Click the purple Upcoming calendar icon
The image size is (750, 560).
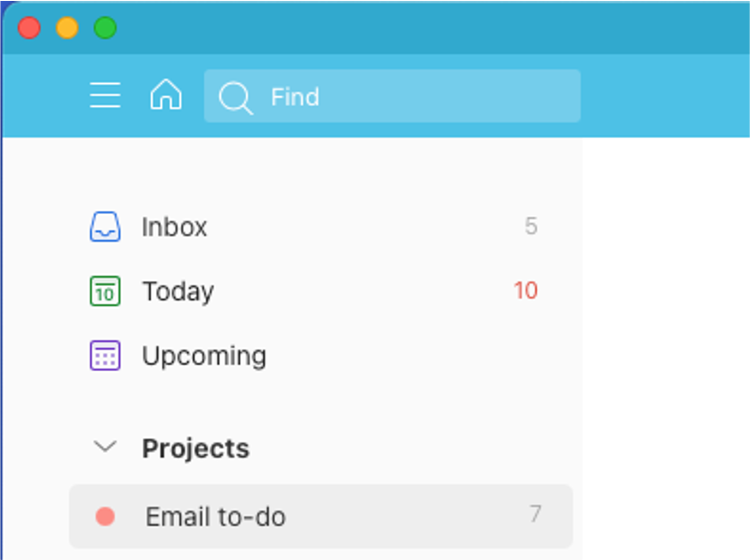105,356
